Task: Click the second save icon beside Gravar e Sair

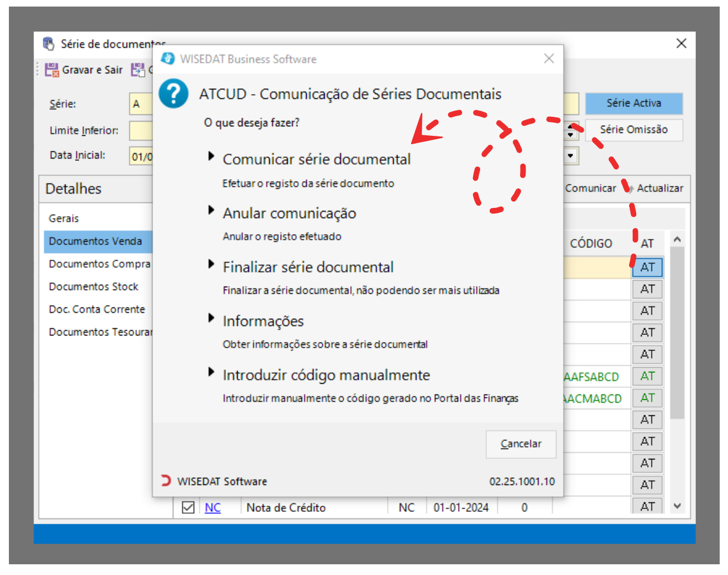Action: point(138,70)
